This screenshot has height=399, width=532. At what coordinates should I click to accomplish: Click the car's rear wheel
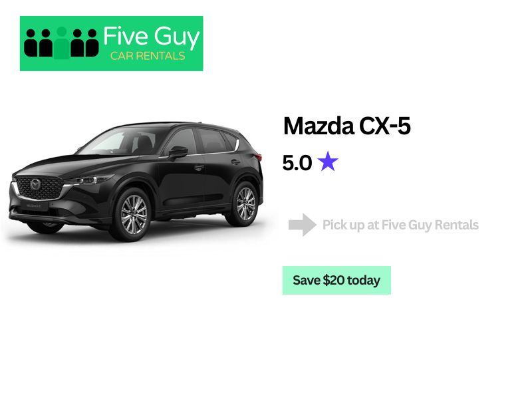tap(245, 204)
